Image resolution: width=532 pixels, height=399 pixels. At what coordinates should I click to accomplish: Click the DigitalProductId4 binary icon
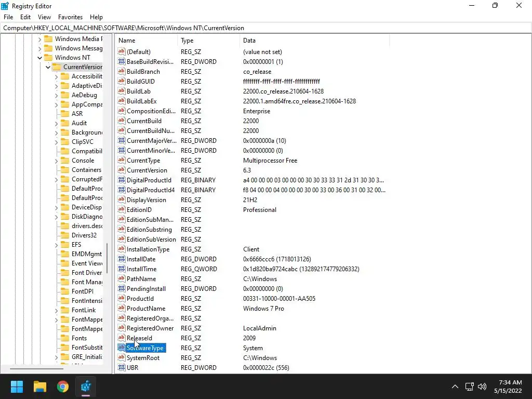click(x=122, y=190)
